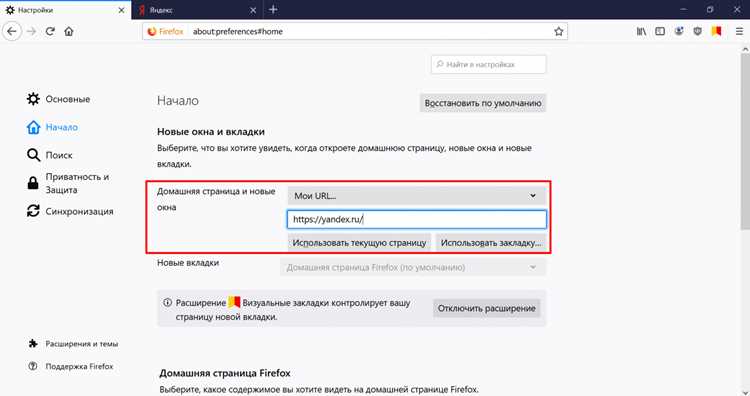Open Расширения и темы link

click(73, 344)
